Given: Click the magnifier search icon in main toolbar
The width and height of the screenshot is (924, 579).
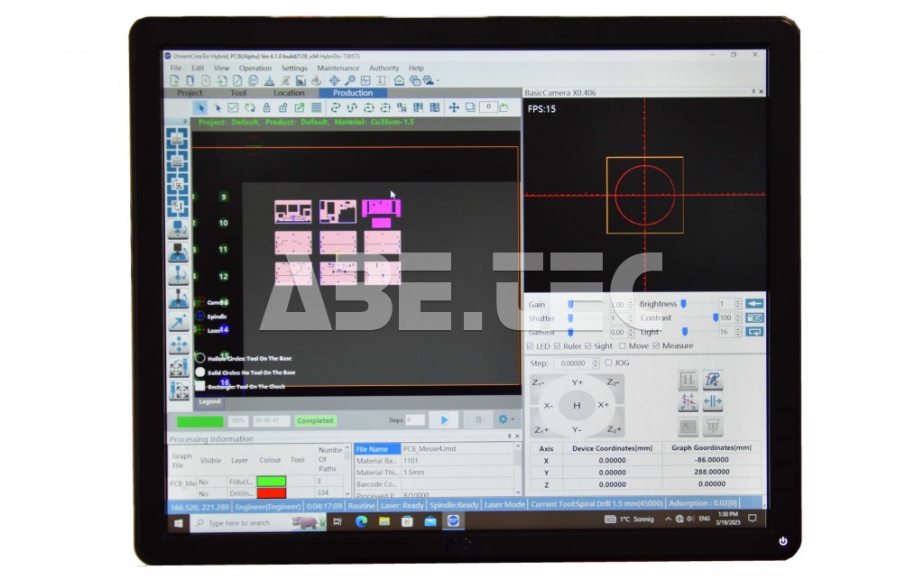Looking at the screenshot, I should point(349,80).
